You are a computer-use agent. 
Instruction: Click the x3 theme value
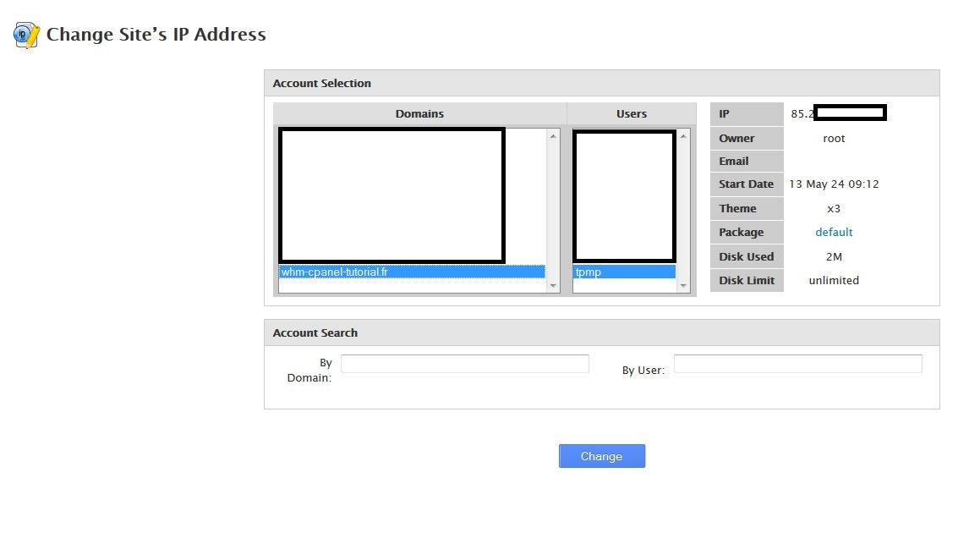834,208
